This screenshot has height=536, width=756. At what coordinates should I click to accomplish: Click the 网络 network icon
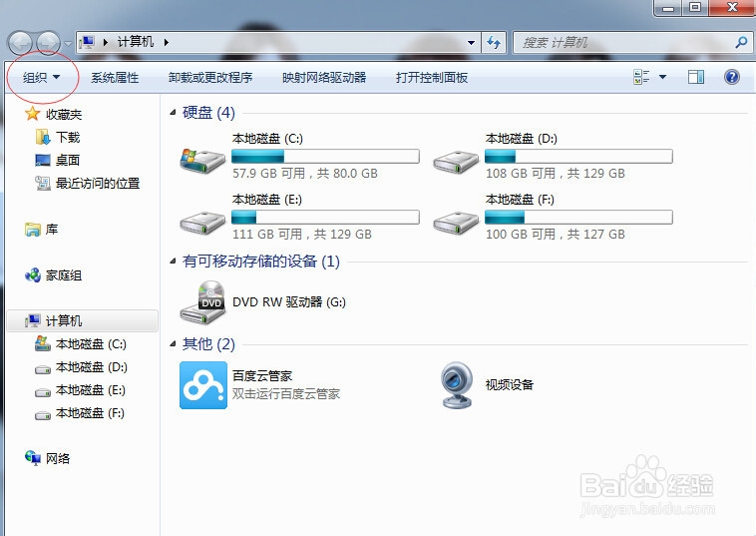33,458
